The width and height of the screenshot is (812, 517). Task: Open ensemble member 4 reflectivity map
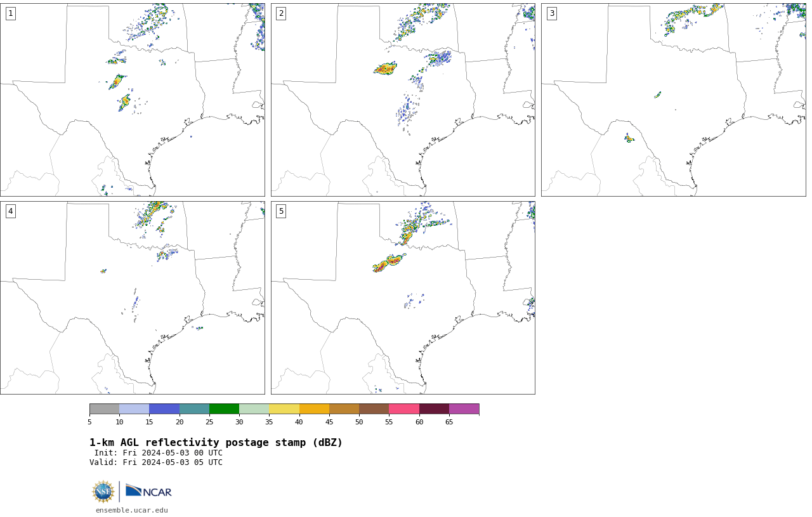tap(132, 298)
